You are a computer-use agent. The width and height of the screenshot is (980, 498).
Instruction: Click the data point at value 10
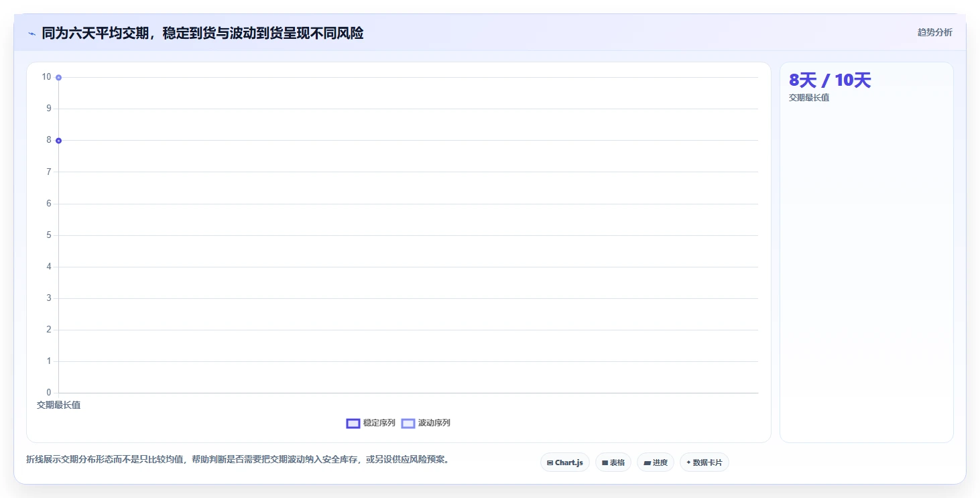[59, 78]
